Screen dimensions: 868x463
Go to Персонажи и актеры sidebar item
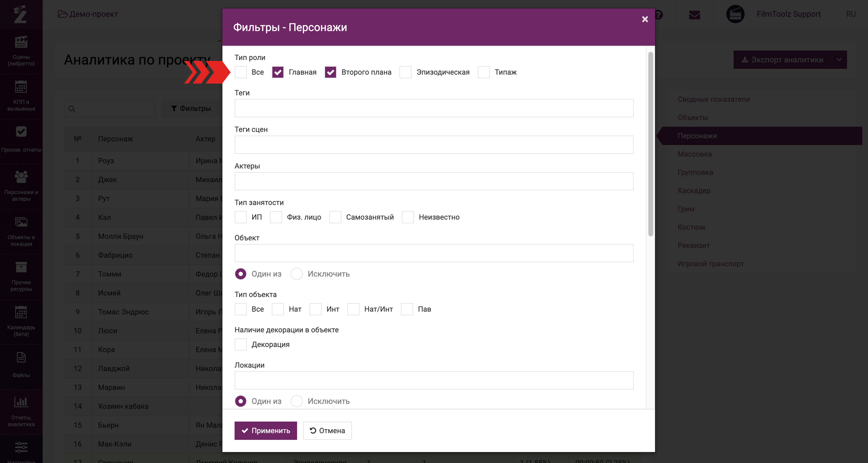click(21, 186)
